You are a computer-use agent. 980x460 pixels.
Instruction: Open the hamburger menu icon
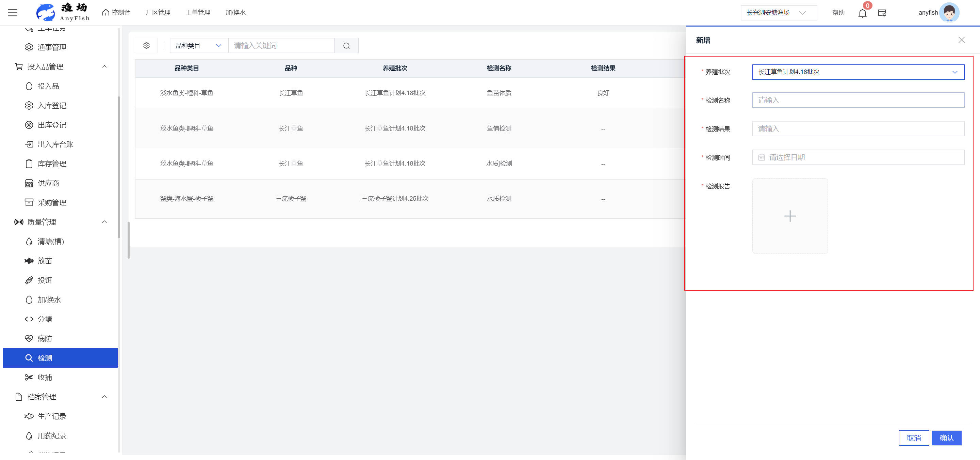13,13
